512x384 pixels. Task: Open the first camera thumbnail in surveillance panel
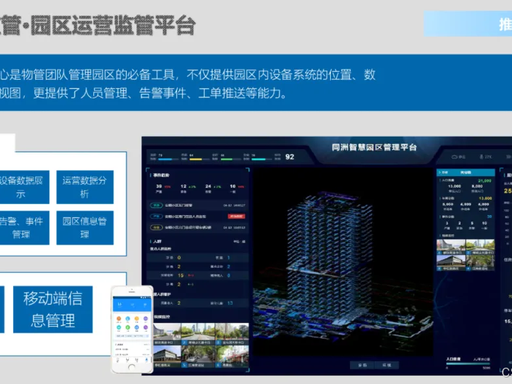point(167,334)
